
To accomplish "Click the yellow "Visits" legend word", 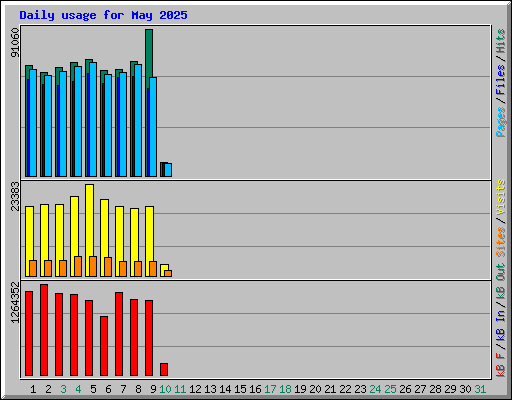I will 501,197.
